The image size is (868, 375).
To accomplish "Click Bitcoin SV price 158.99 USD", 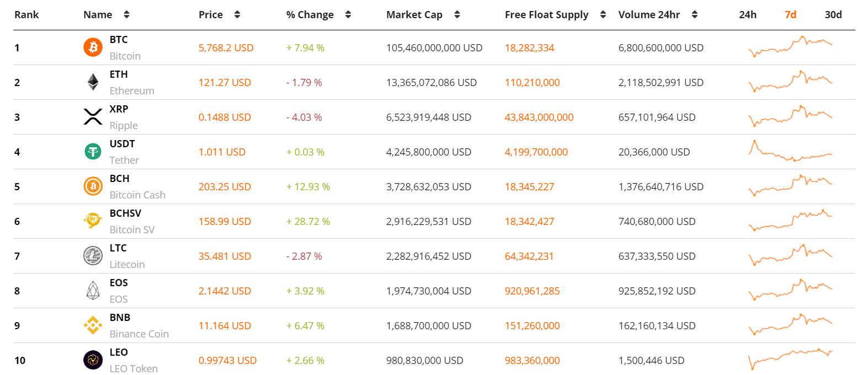I will pyautogui.click(x=225, y=222).
